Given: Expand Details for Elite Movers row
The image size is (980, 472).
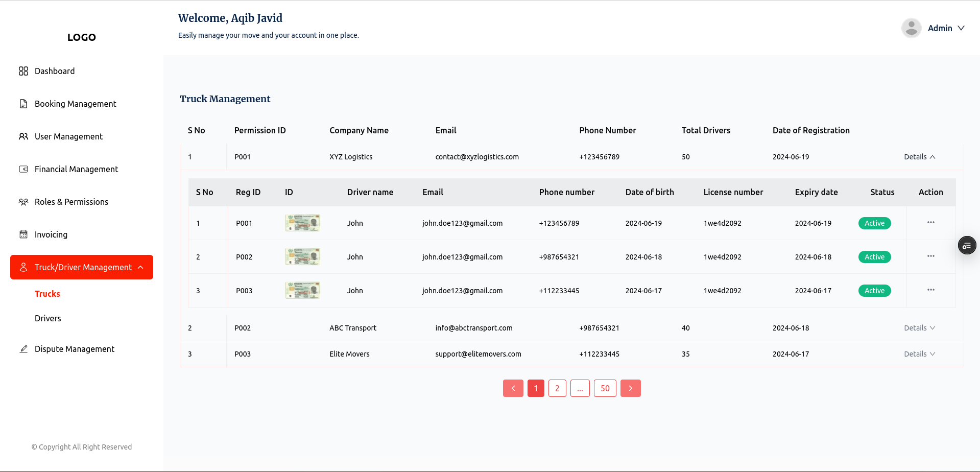Looking at the screenshot, I should [919, 354].
